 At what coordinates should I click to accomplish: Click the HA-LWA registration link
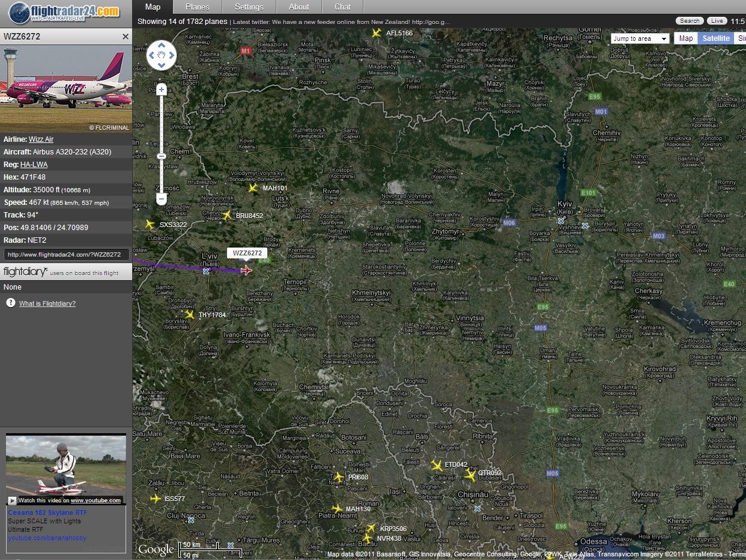[34, 165]
